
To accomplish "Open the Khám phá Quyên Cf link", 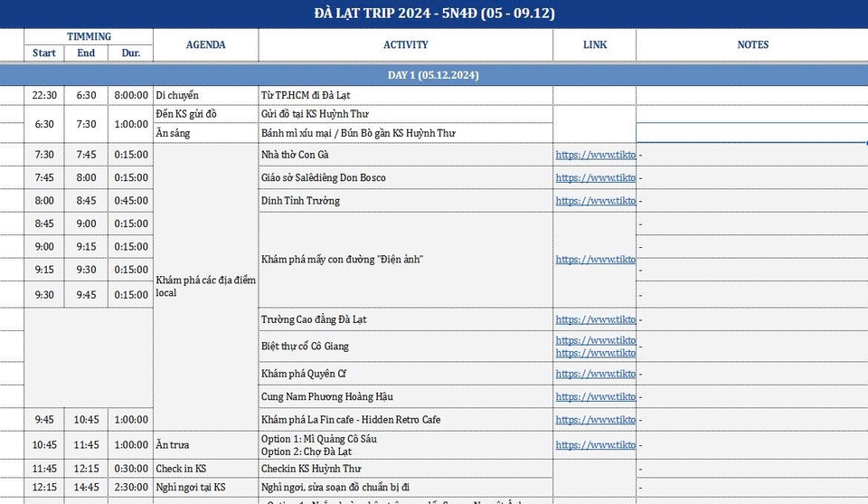I will (x=595, y=374).
